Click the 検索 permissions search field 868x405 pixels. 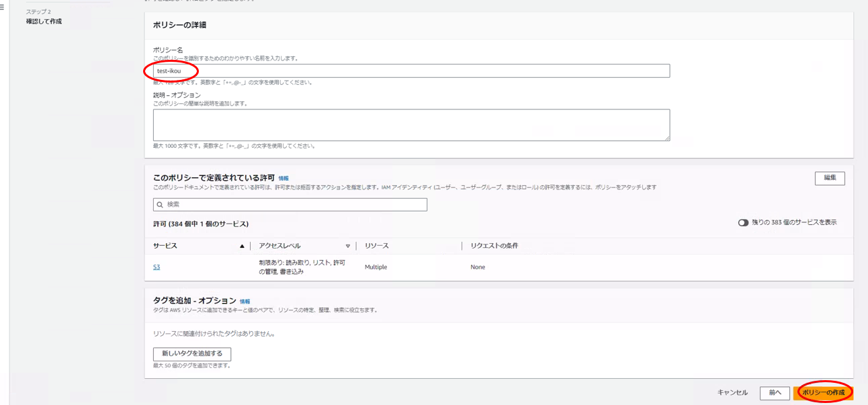pos(294,205)
